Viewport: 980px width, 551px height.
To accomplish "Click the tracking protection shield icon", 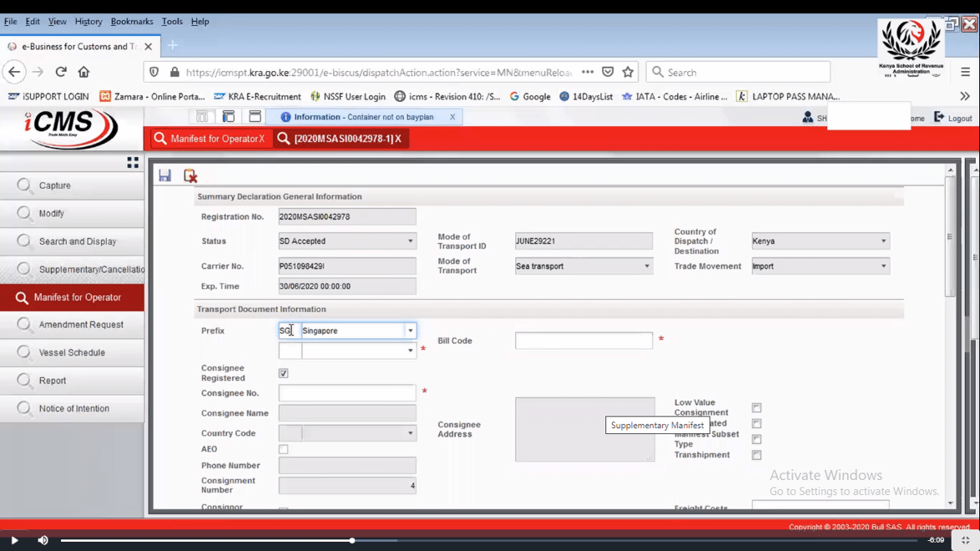I will pos(154,72).
